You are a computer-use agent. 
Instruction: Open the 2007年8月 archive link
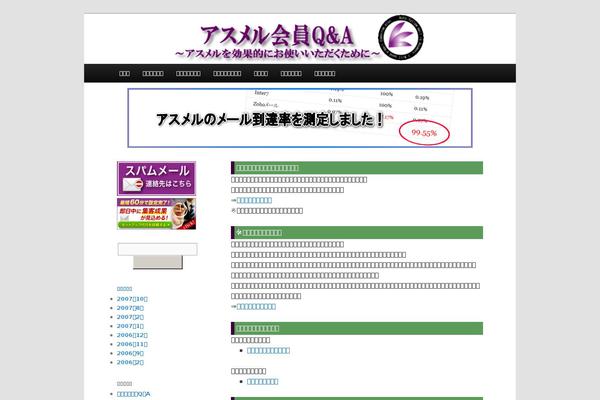point(130,308)
